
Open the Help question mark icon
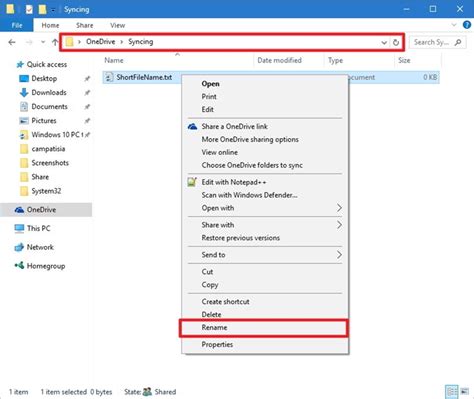tap(467, 25)
